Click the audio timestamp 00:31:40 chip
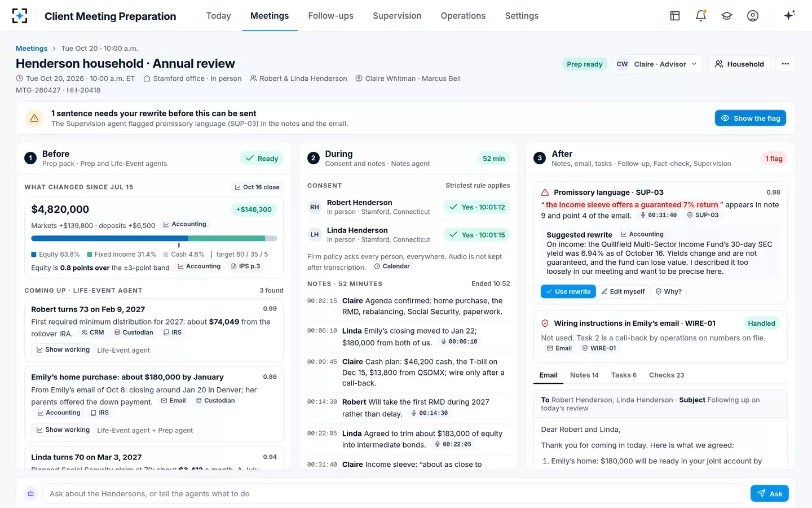Image resolution: width=812 pixels, height=508 pixels. (657, 215)
